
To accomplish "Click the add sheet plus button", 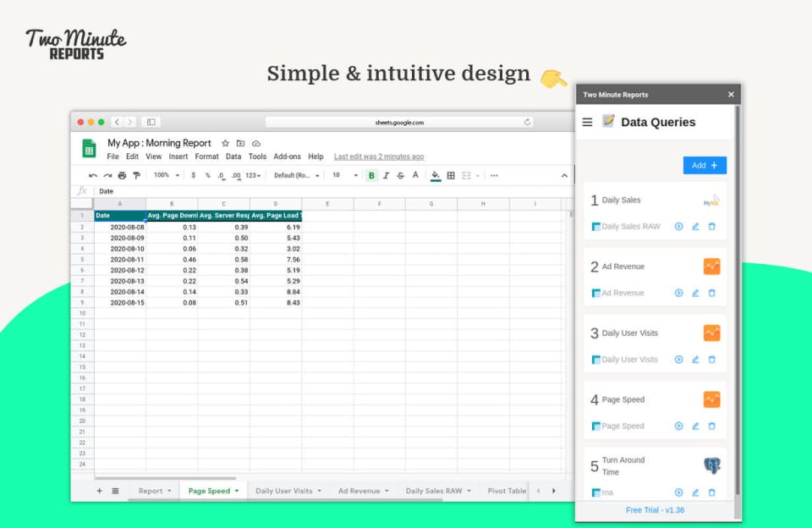I will pos(99,491).
